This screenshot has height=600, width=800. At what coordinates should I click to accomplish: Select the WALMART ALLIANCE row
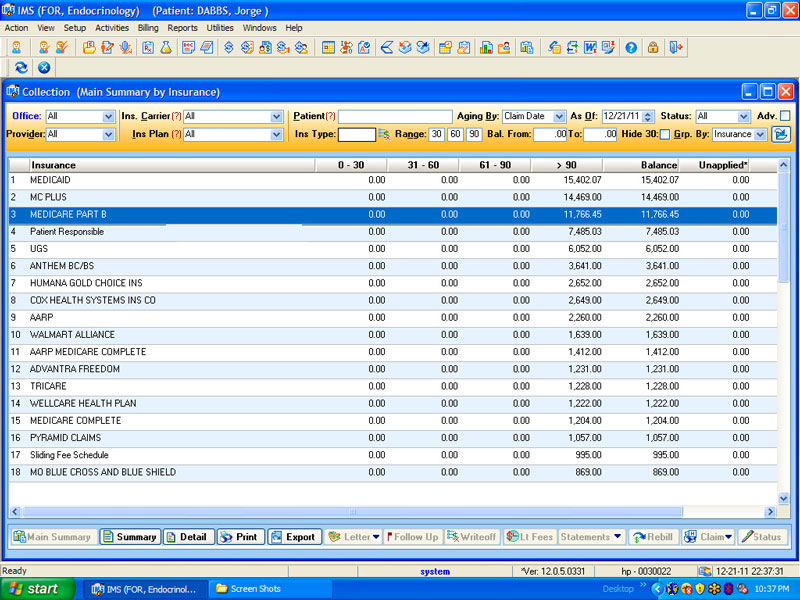point(392,335)
